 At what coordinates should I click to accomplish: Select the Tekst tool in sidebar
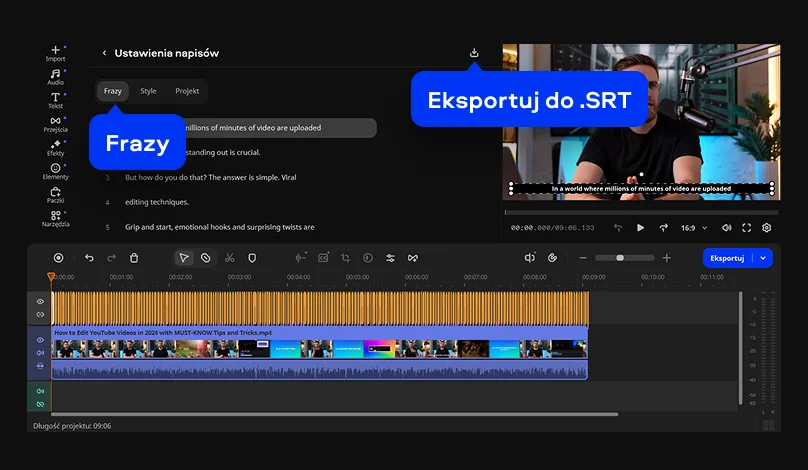(x=55, y=100)
